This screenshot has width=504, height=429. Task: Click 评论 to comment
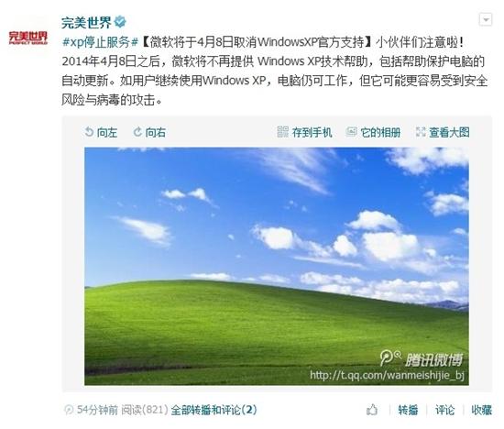coord(444,410)
